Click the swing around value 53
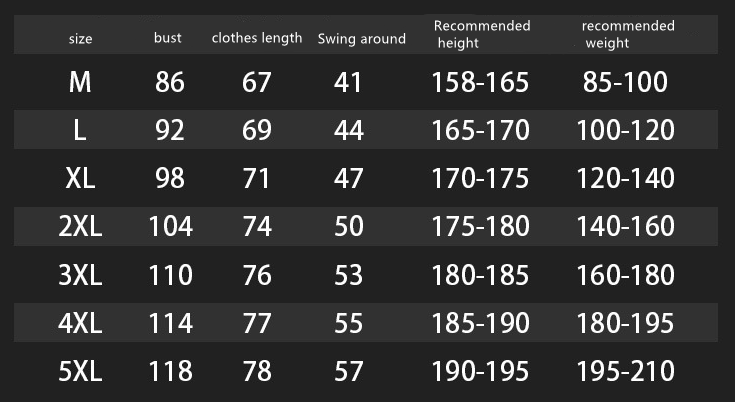 click(x=349, y=274)
